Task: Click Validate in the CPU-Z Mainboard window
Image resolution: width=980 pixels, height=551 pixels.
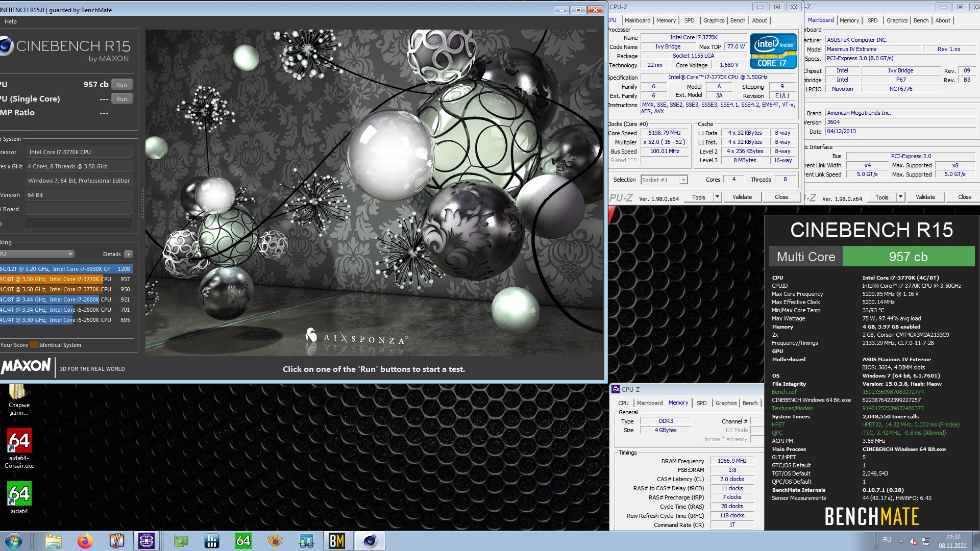Action: pos(925,197)
